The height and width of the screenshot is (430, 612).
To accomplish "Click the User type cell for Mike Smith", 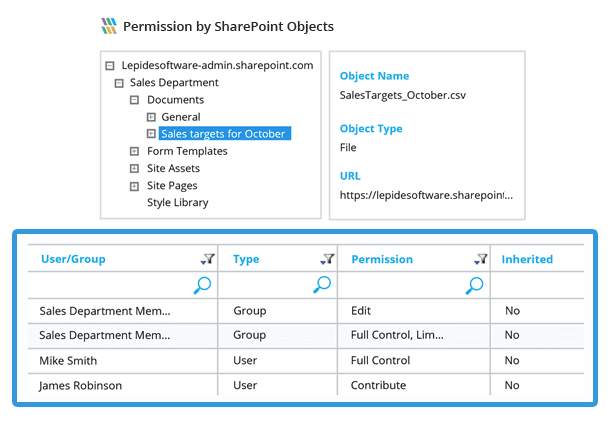I will point(278,361).
